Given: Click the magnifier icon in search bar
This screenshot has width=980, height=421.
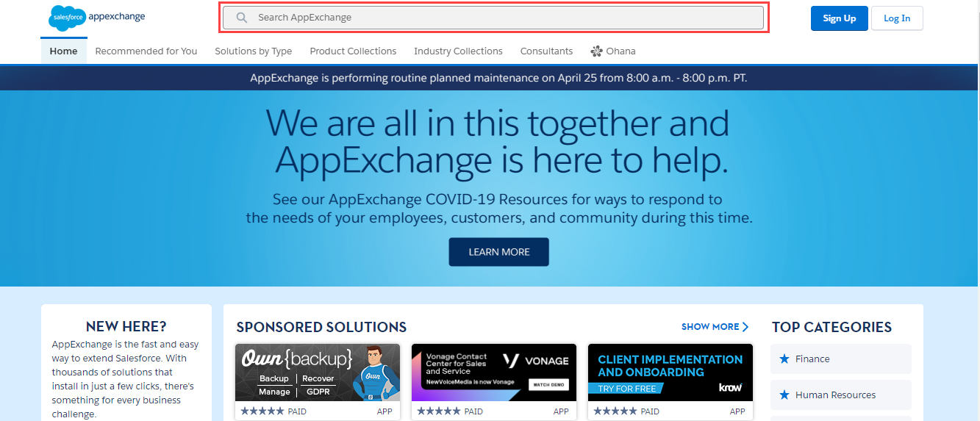Looking at the screenshot, I should click(x=241, y=18).
